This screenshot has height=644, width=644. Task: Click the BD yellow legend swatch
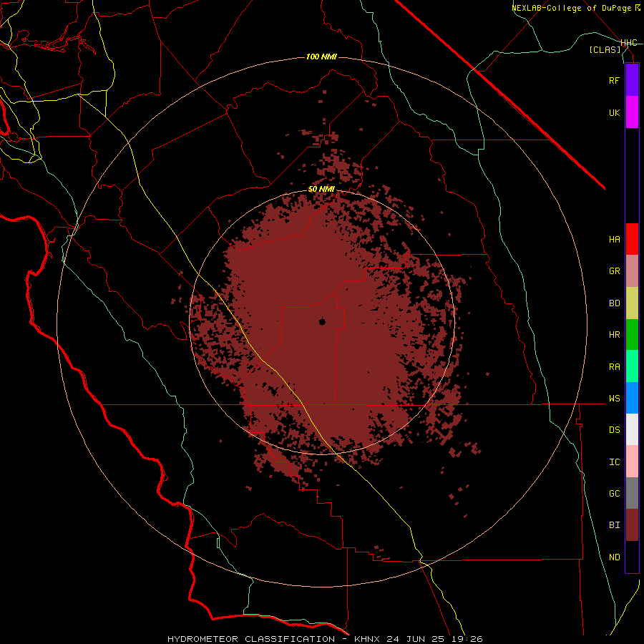point(632,303)
